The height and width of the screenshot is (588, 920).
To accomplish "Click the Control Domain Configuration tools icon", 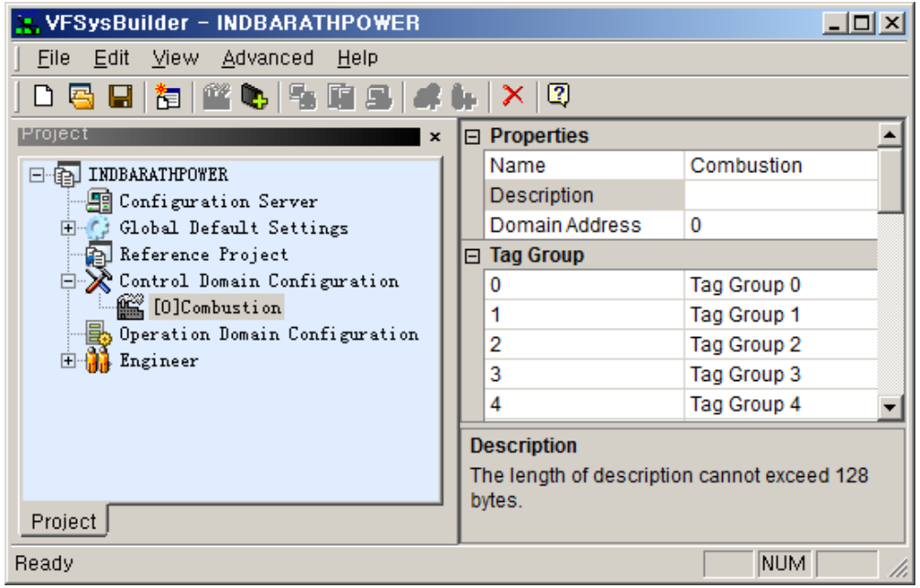I will point(98,281).
